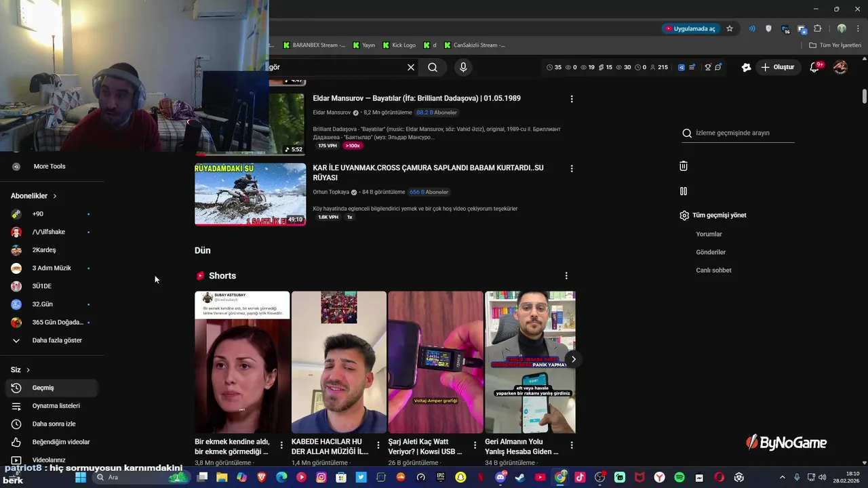Open options menu for Eldar Mansurov Bayatılar video
Viewport: 868px width, 488px height.
coord(572,99)
